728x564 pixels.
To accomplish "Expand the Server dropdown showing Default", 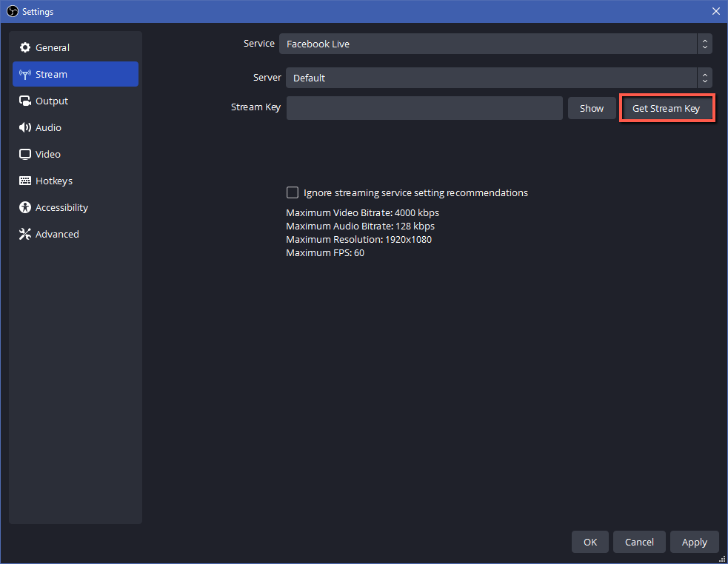I will (x=499, y=78).
